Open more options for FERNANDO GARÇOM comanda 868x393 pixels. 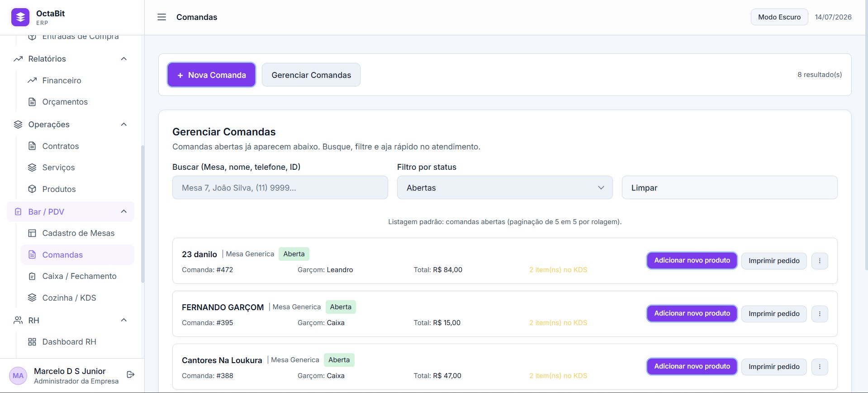pyautogui.click(x=820, y=314)
